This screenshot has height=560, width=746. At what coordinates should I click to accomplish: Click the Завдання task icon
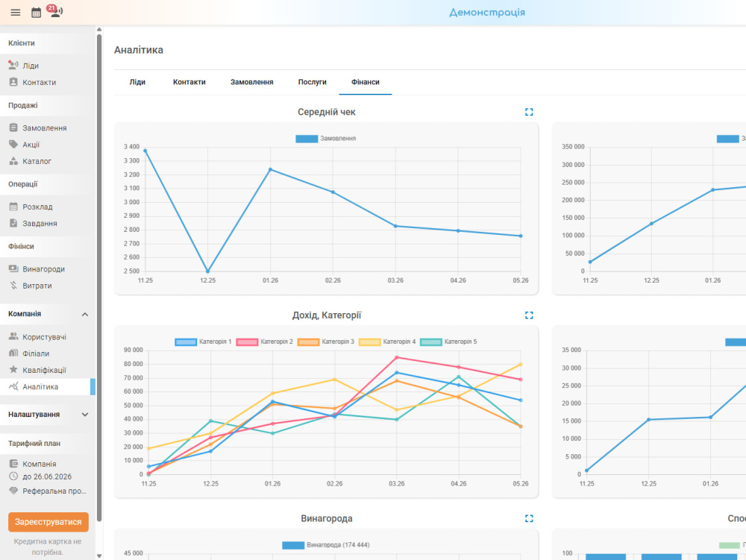coord(13,223)
